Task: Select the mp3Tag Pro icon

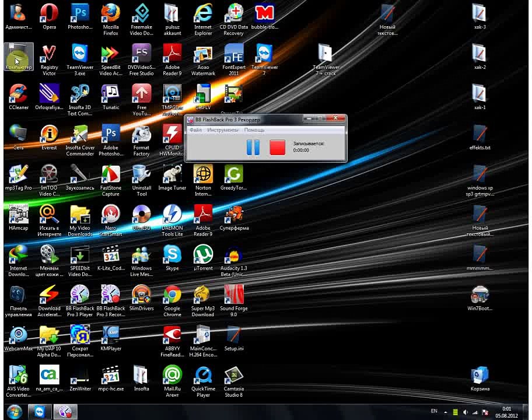Action: 19,177
